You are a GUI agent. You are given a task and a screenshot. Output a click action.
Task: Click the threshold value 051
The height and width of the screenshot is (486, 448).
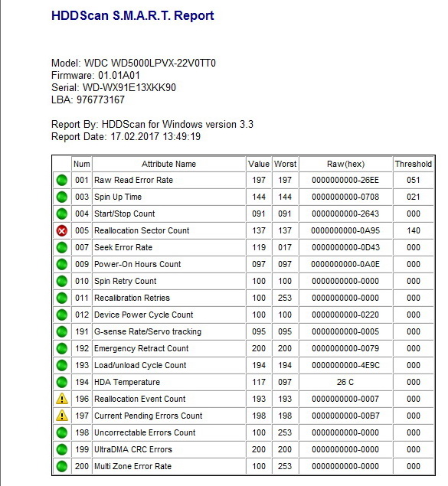tap(414, 180)
